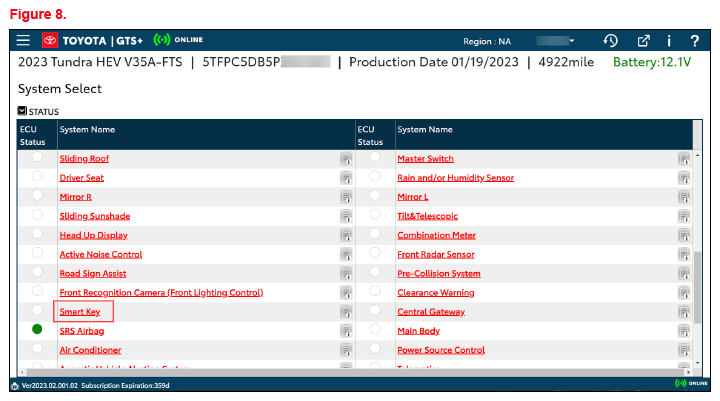This screenshot has width=720, height=401.
Task: Click the Toyota logo
Action: coord(50,40)
